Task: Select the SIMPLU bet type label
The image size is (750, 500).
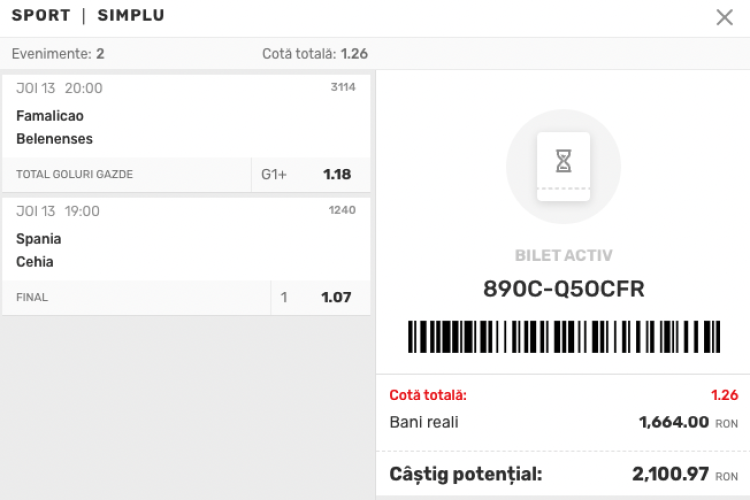Action: pyautogui.click(x=131, y=16)
